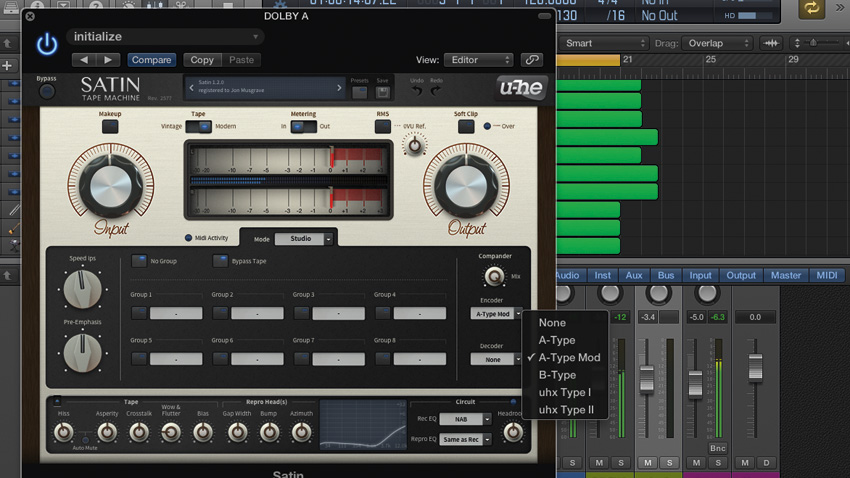Viewport: 850px width, 478px height.
Task: Click the Compander Mix knob
Action: click(494, 276)
